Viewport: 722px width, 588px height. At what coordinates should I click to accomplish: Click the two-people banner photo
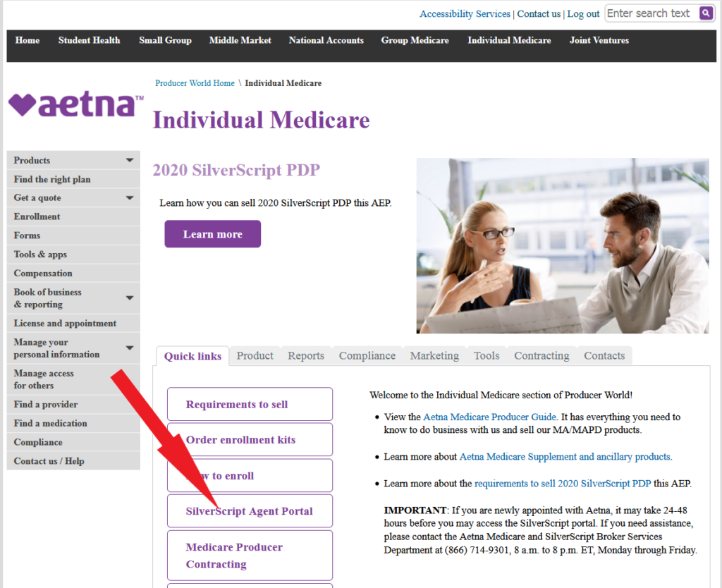pos(562,245)
